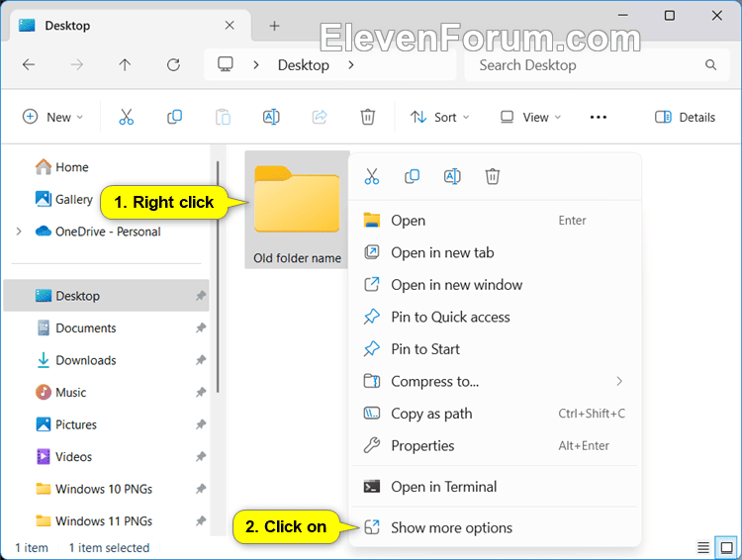Expand the OneDrive - Personal tree node
The height and width of the screenshot is (560, 742).
click(x=19, y=232)
